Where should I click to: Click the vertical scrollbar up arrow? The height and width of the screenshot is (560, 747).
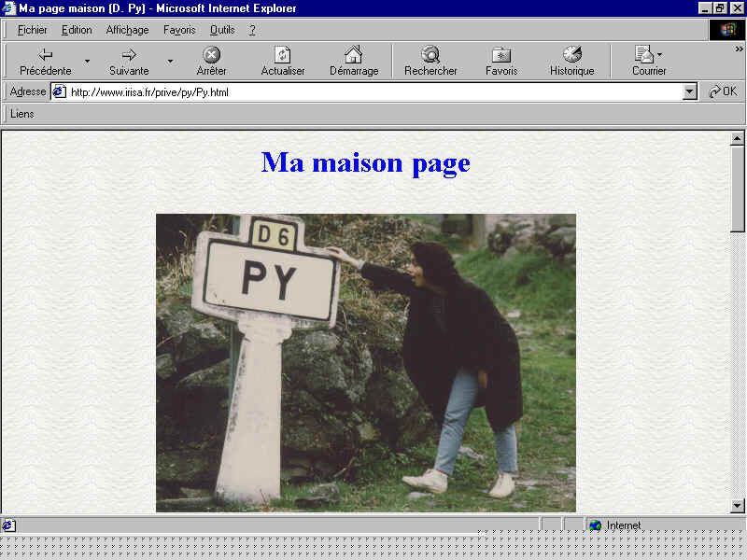coord(737,138)
